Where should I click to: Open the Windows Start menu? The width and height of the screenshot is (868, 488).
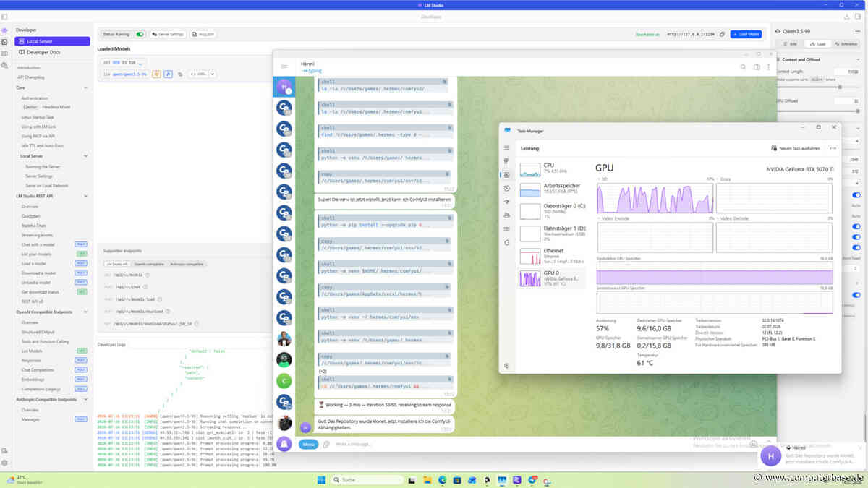pyautogui.click(x=322, y=479)
